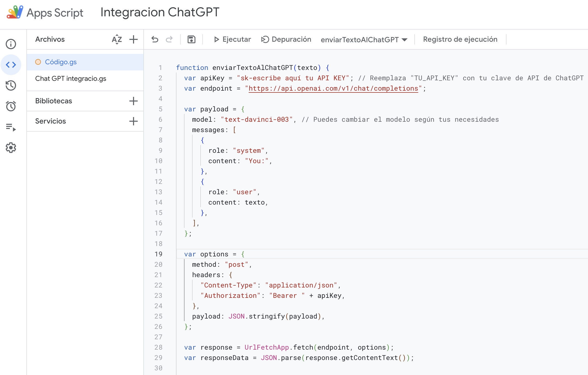Select the Código.gs file
This screenshot has width=588, height=375.
point(61,62)
